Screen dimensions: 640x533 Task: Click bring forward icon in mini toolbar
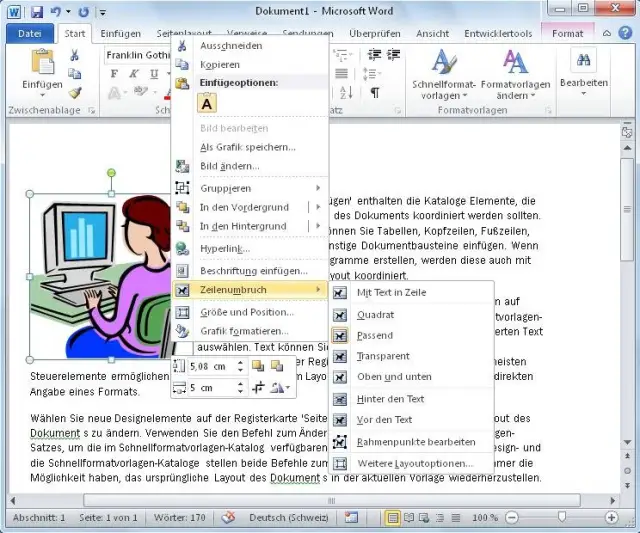coord(258,366)
